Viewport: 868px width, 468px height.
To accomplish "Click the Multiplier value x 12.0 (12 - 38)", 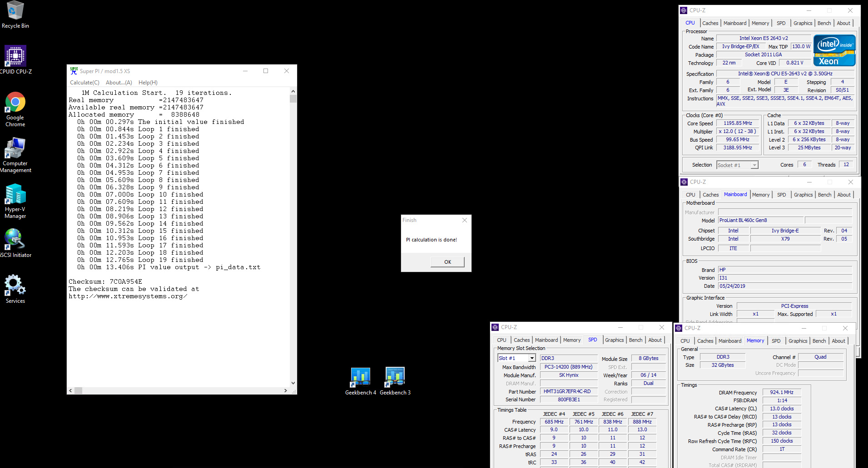I will 737,132.
